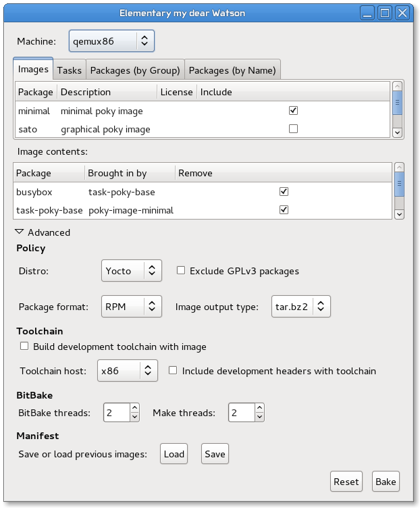Open the Distro Yocto dropdown
This screenshot has height=508, width=420.
132,271
